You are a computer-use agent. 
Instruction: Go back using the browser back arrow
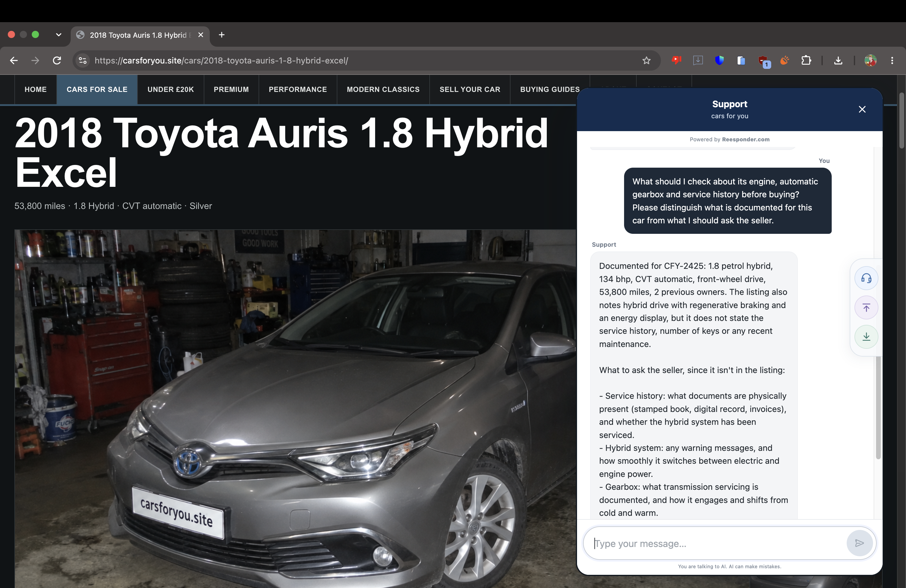click(14, 60)
